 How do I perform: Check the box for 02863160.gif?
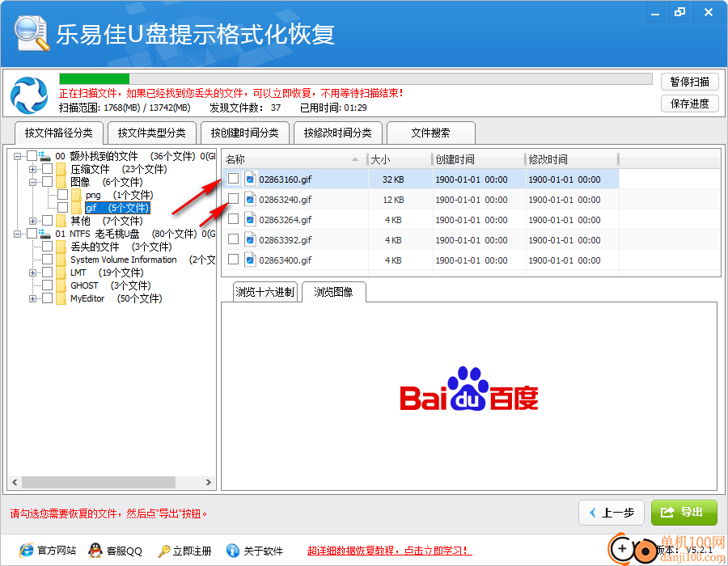tap(234, 178)
